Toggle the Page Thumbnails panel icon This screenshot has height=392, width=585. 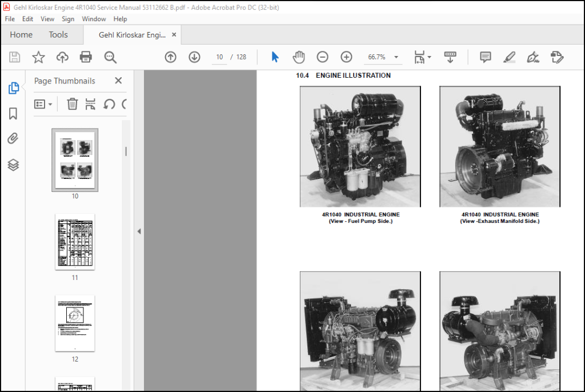(14, 88)
